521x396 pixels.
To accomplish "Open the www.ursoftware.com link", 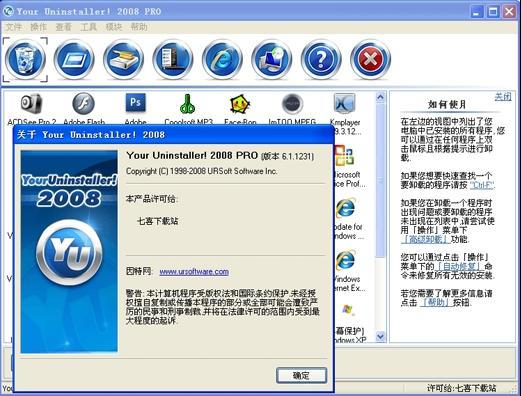I will (x=194, y=272).
